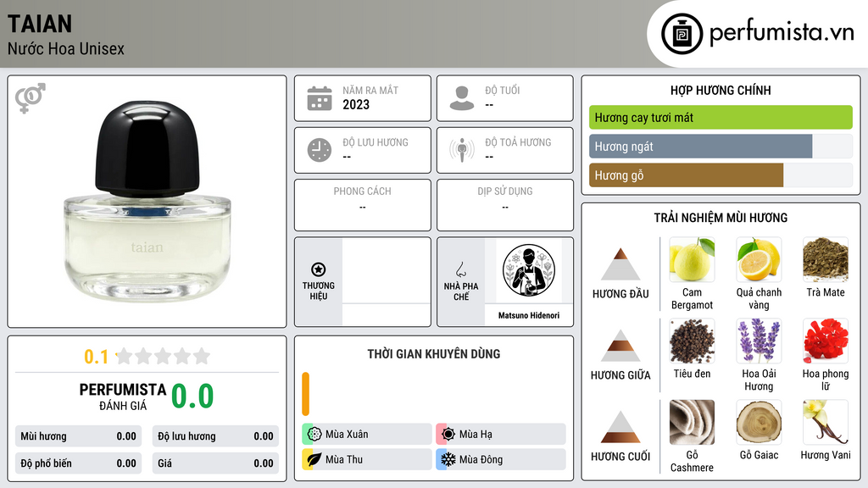Click the Mùa Xuân season button
The height and width of the screenshot is (488, 868).
pyautogui.click(x=367, y=434)
